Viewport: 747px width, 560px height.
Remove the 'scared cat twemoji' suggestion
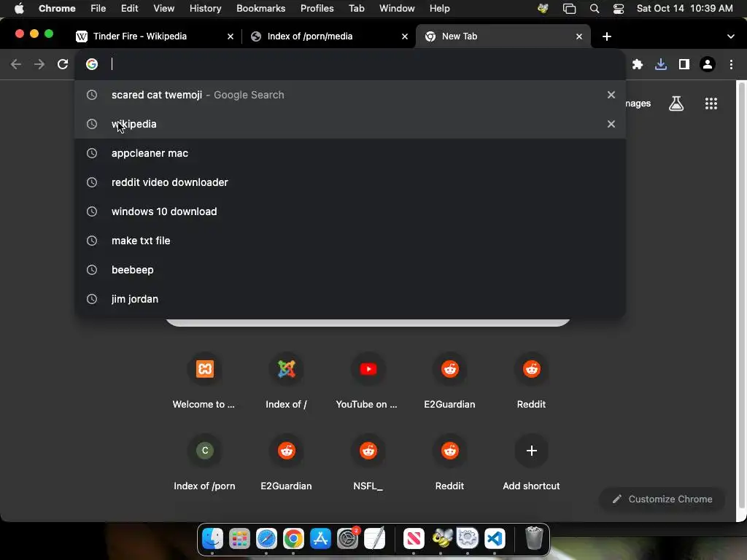(x=611, y=95)
